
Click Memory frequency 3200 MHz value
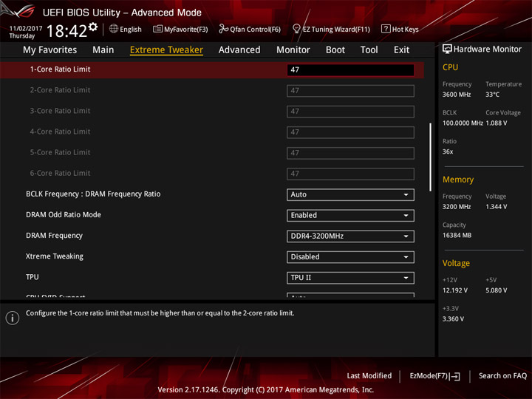(457, 207)
